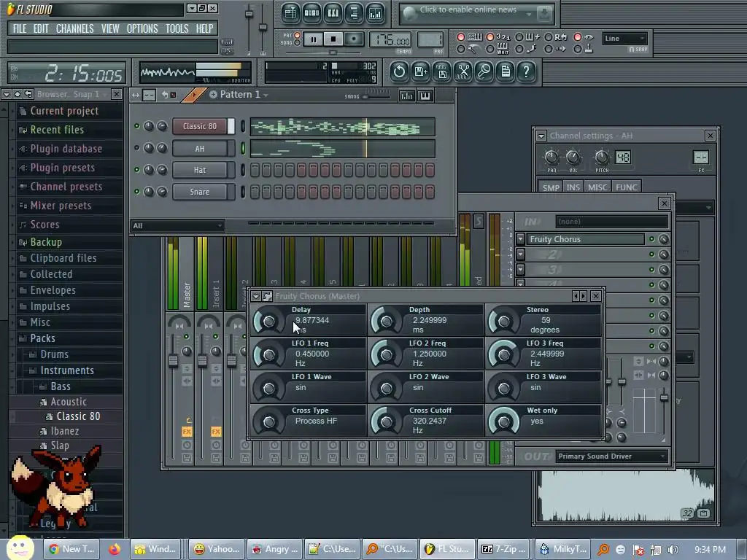The height and width of the screenshot is (560, 747).
Task: Mute the Hat channel green light
Action: coord(136,169)
